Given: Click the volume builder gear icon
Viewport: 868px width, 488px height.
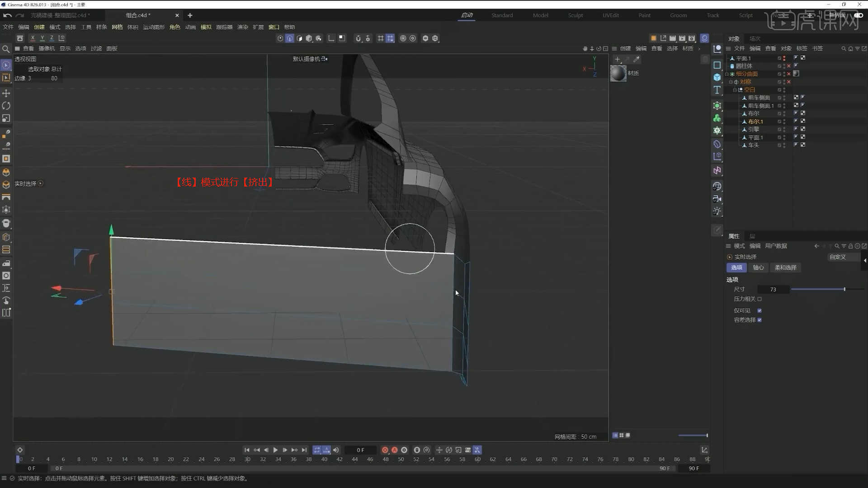Looking at the screenshot, I should pyautogui.click(x=717, y=131).
